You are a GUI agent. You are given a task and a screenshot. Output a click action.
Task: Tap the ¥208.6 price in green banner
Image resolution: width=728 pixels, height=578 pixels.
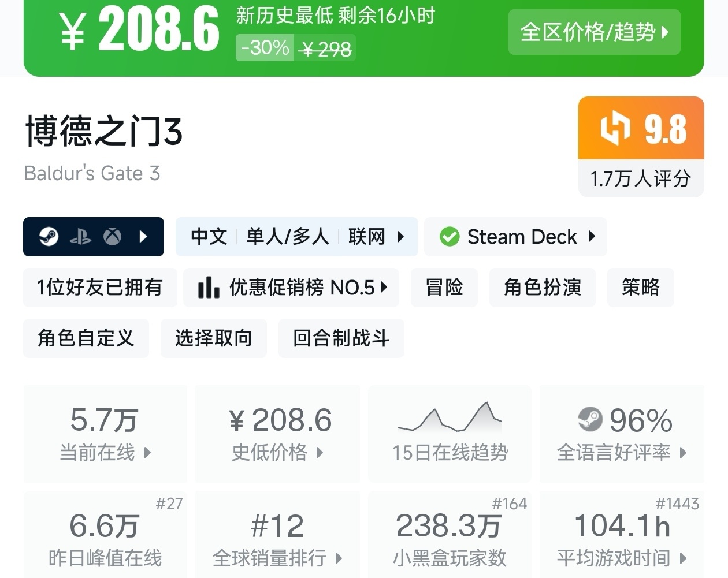tap(139, 29)
